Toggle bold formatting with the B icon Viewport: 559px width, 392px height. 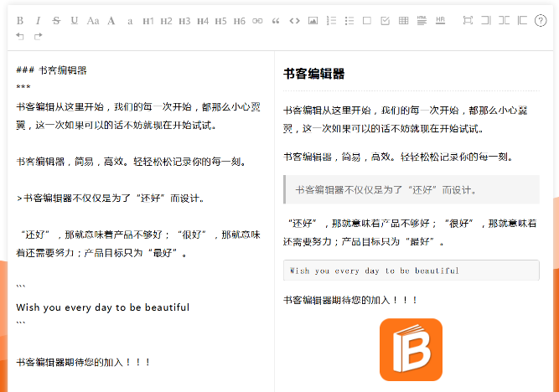[x=20, y=21]
